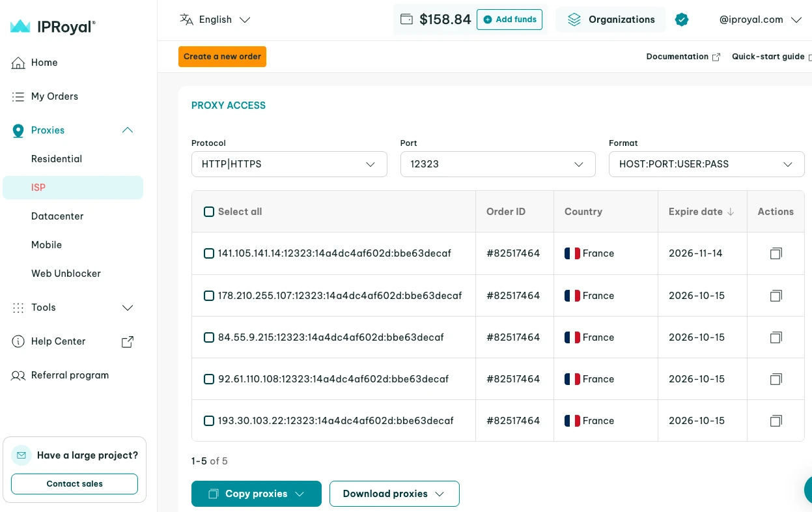Check the 178.210.255.107 proxy checkbox
This screenshot has width=812, height=512.
[x=209, y=296]
